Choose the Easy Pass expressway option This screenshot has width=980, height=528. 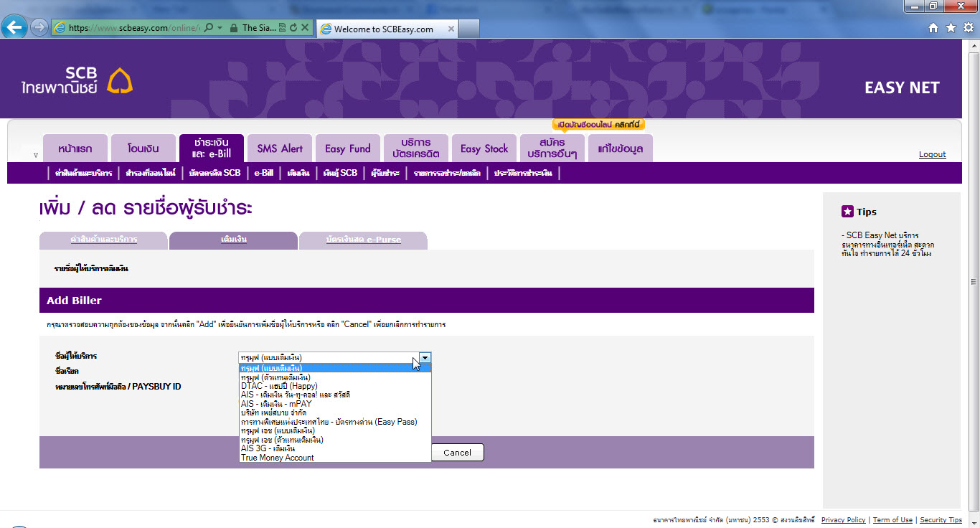(x=335, y=422)
